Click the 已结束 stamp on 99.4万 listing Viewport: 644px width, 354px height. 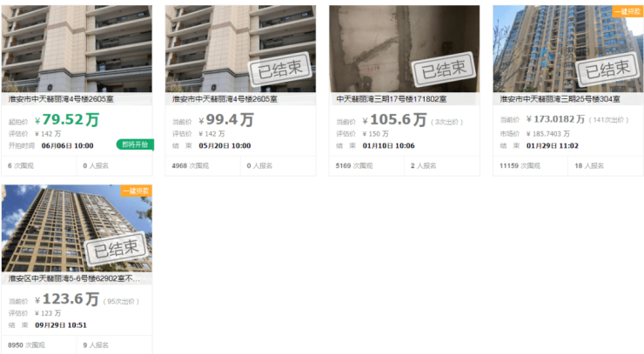click(x=280, y=69)
